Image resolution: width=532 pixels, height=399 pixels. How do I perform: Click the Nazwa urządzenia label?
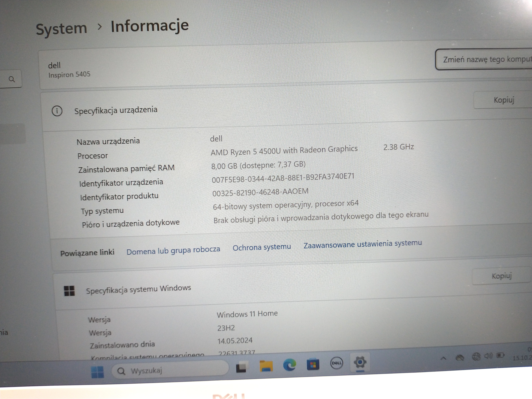[108, 141]
